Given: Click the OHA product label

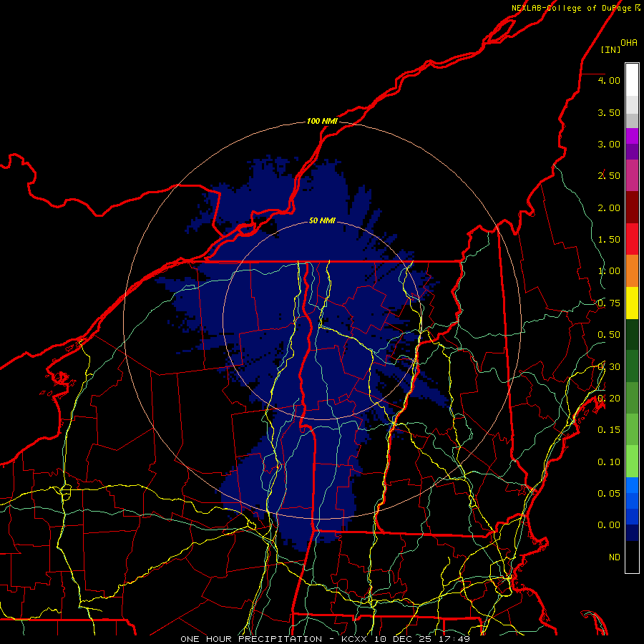Looking at the screenshot, I should (x=629, y=43).
